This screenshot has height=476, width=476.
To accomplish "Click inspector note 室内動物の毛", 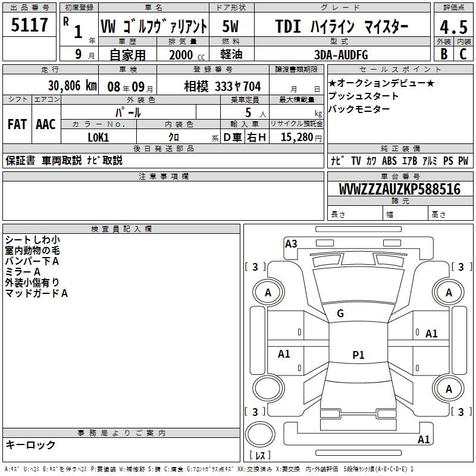I will coord(33,250).
